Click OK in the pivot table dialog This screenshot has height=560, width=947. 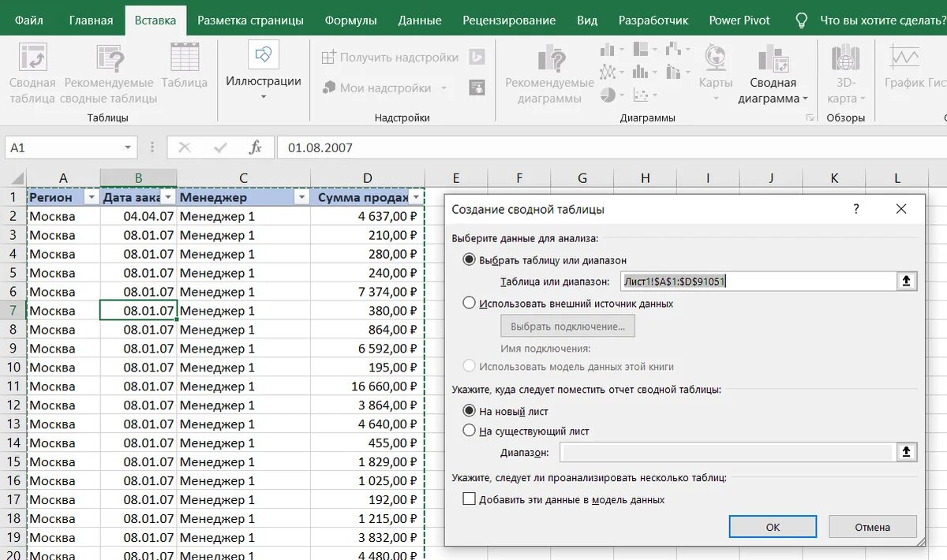pos(773,527)
